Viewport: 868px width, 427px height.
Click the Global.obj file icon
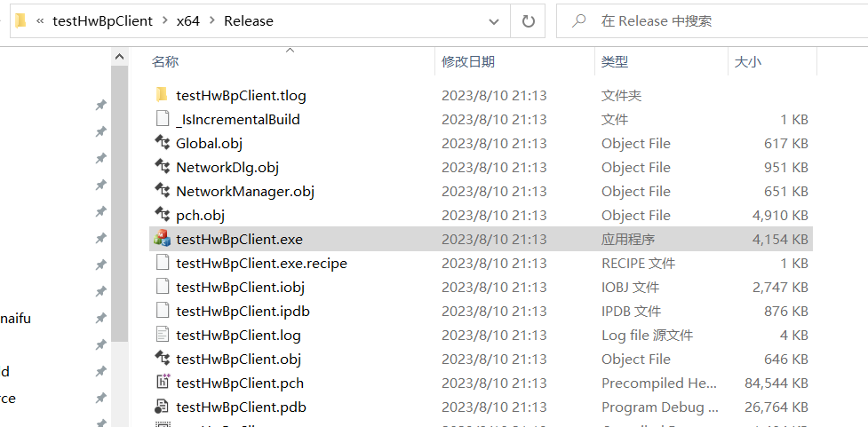[162, 143]
